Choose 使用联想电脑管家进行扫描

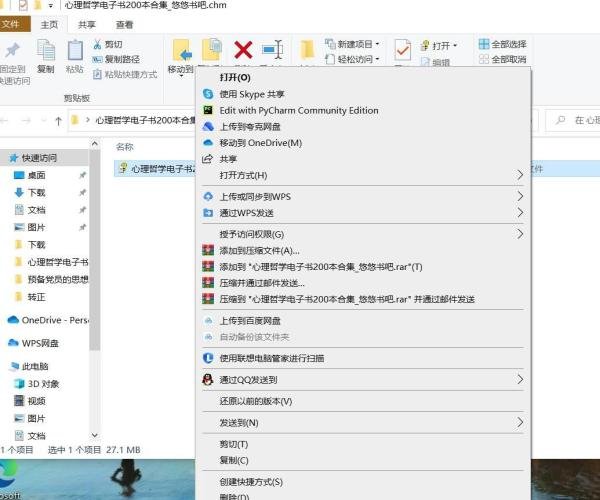(362, 358)
